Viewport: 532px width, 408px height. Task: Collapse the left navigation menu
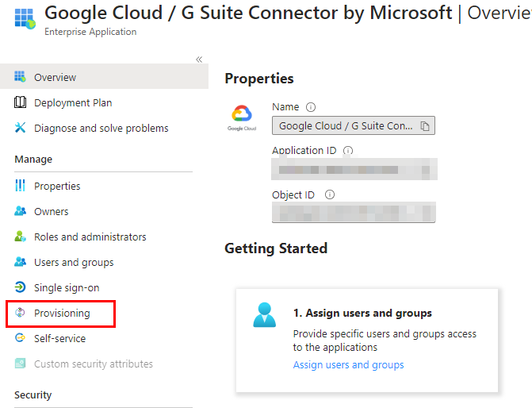199,60
